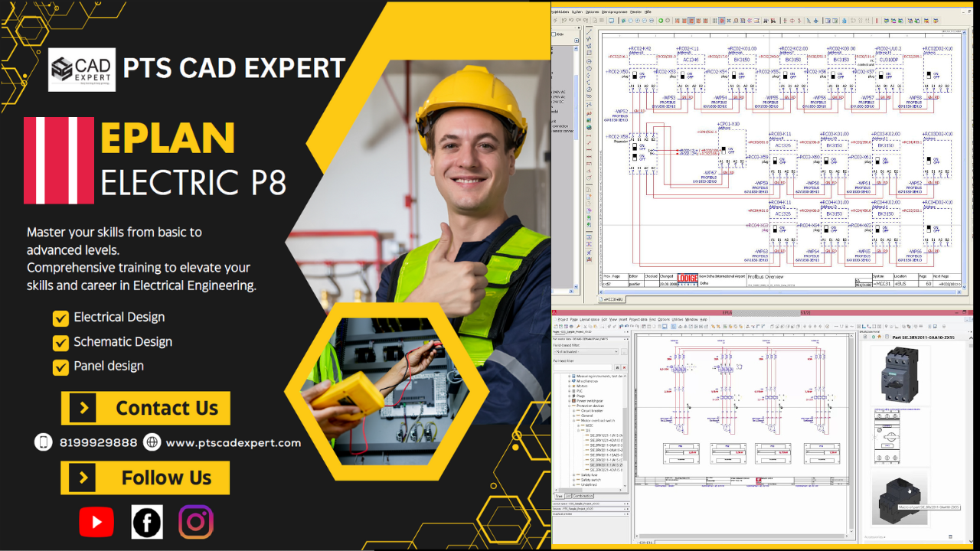980x551 pixels.
Task: Click the orange Home icon in Data Portal
Action: 879,337
